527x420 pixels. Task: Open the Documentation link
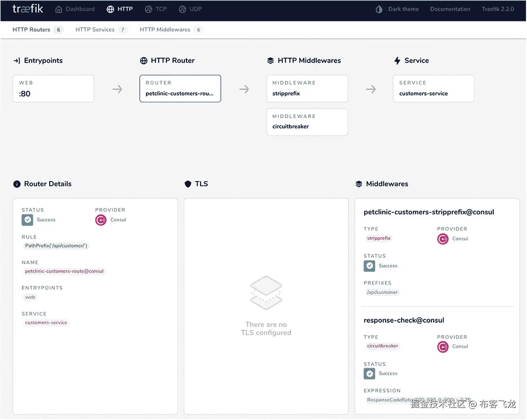[450, 9]
